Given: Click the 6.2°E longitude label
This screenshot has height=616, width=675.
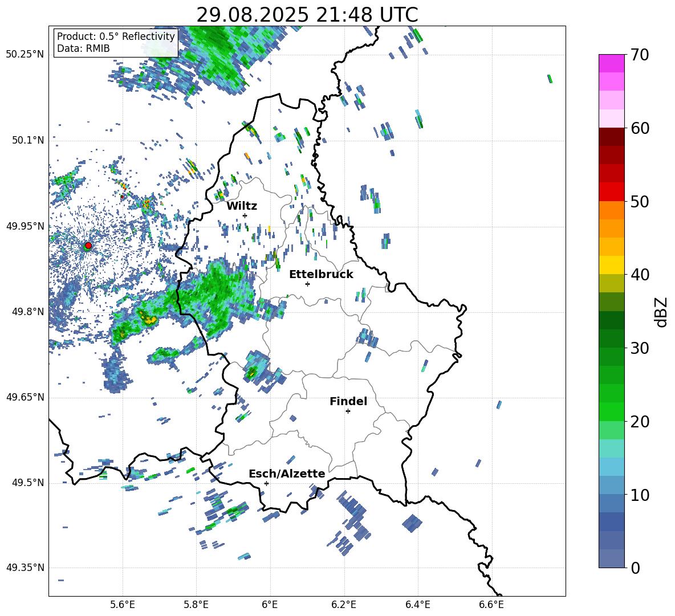Looking at the screenshot, I should pos(344,605).
